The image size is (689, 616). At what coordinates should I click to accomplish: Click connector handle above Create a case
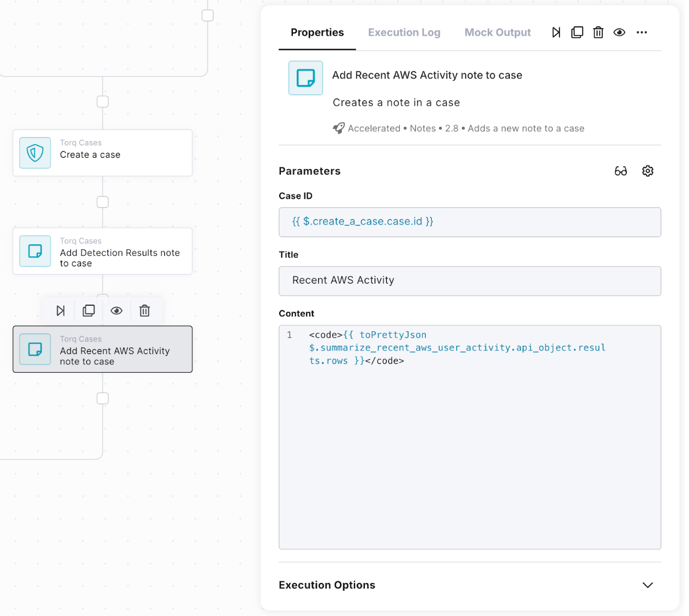(x=103, y=102)
